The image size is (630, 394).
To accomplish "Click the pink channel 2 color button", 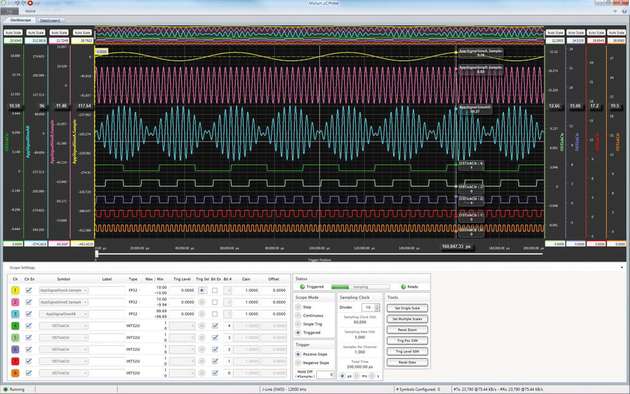I will coord(15,302).
